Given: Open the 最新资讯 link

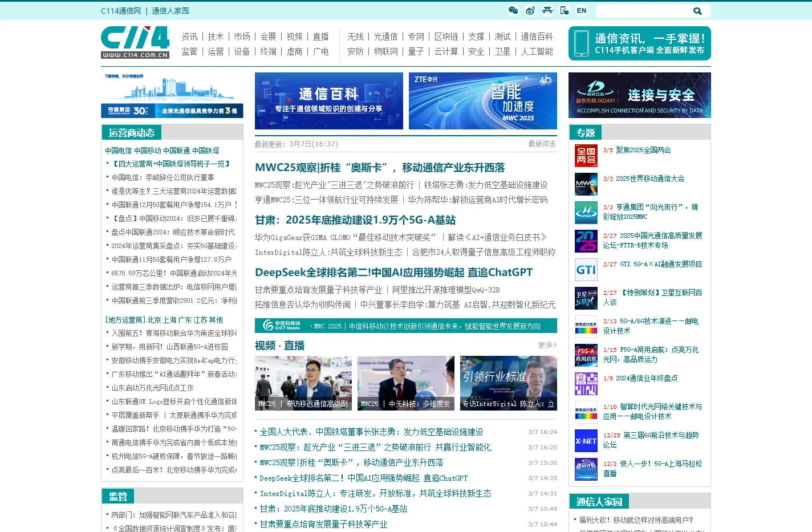Looking at the screenshot, I should coord(542,144).
